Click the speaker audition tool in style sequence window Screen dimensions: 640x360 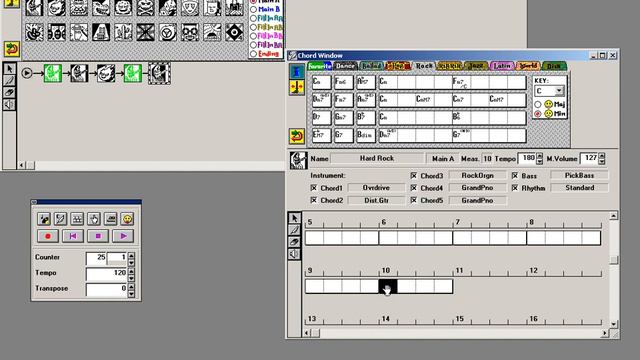click(9, 104)
